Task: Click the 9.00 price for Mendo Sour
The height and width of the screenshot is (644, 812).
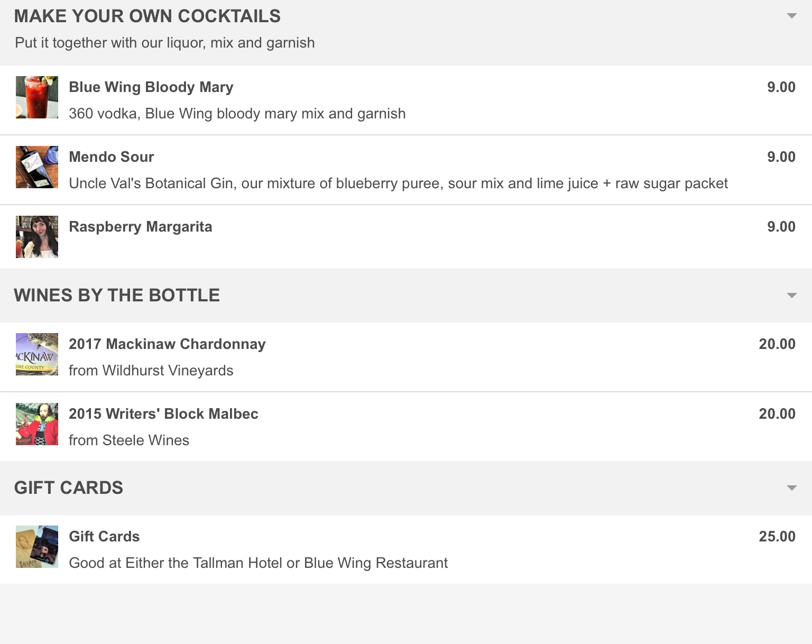Action: 781,157
